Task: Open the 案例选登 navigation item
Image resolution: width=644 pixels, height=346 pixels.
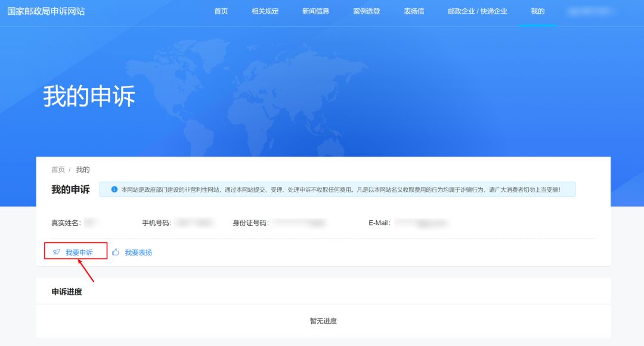Action: coord(366,11)
